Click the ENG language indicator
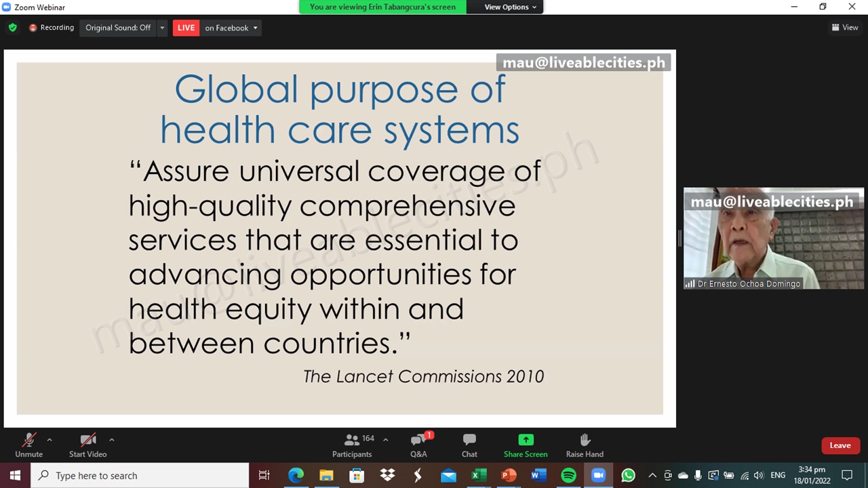 click(778, 475)
